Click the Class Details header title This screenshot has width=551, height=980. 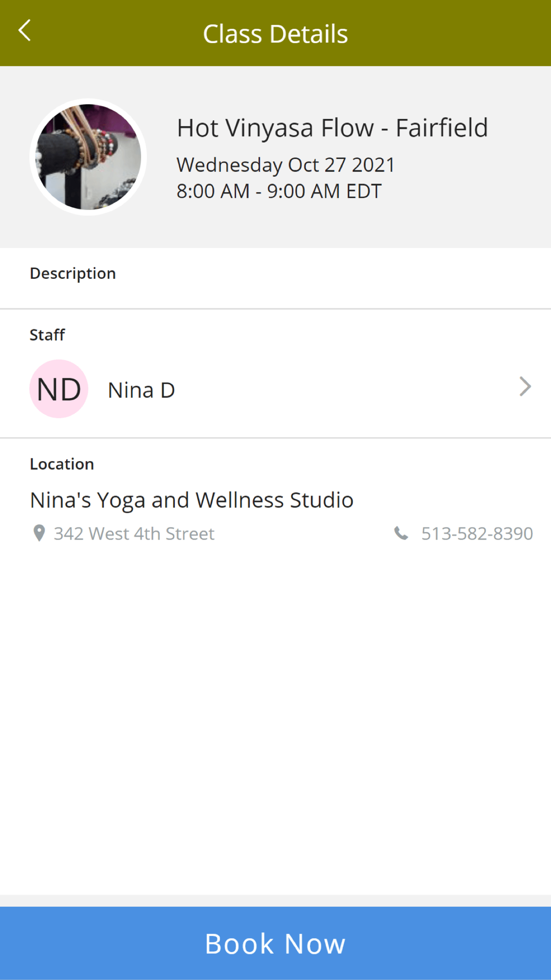pos(275,34)
